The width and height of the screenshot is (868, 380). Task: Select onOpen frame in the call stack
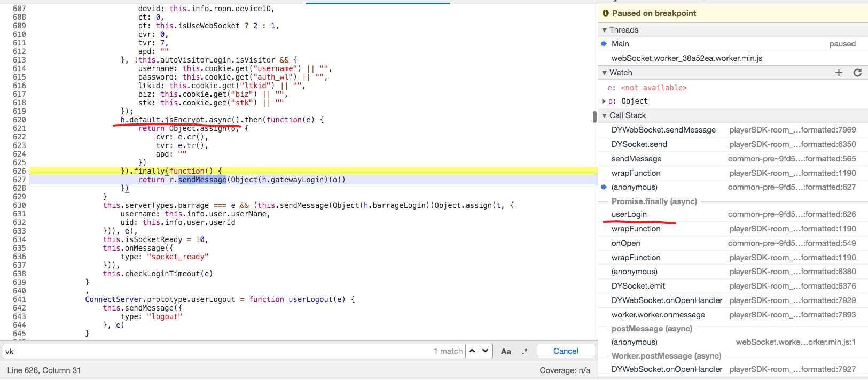point(625,243)
